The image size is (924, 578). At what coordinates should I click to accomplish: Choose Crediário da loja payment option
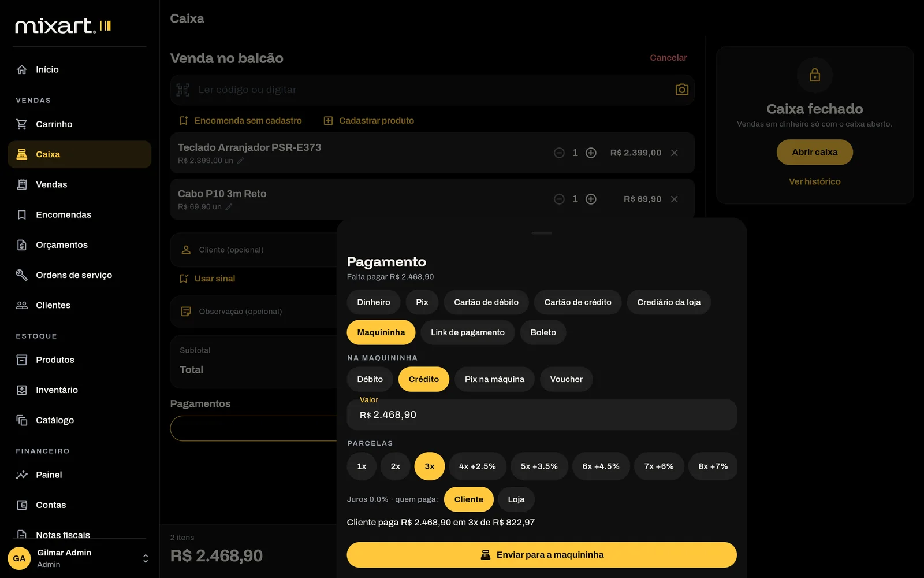pos(669,302)
